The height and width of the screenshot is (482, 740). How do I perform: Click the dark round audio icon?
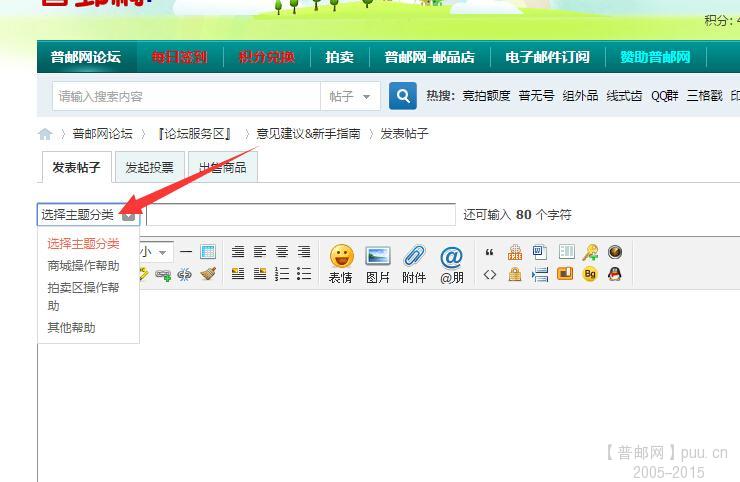614,252
